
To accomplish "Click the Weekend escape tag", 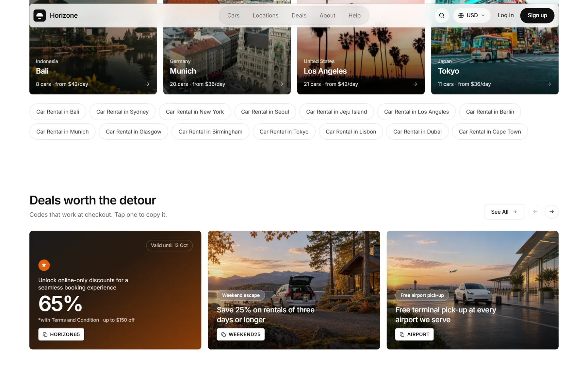I will pos(241,295).
